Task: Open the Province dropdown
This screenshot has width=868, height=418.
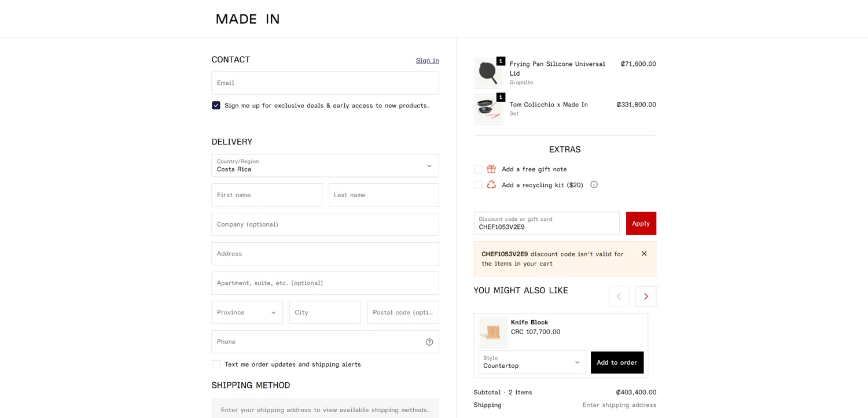Action: [x=247, y=312]
